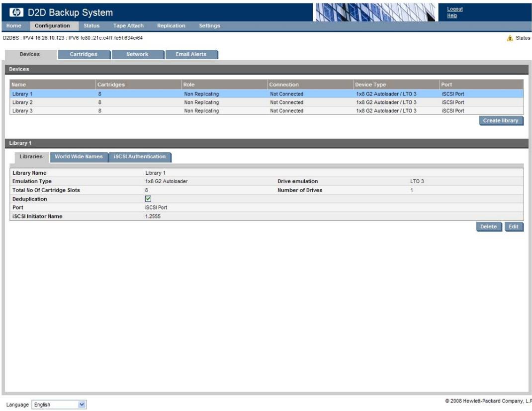Switch to the Cartridges tab
The width and height of the screenshot is (532, 411).
[x=84, y=54]
